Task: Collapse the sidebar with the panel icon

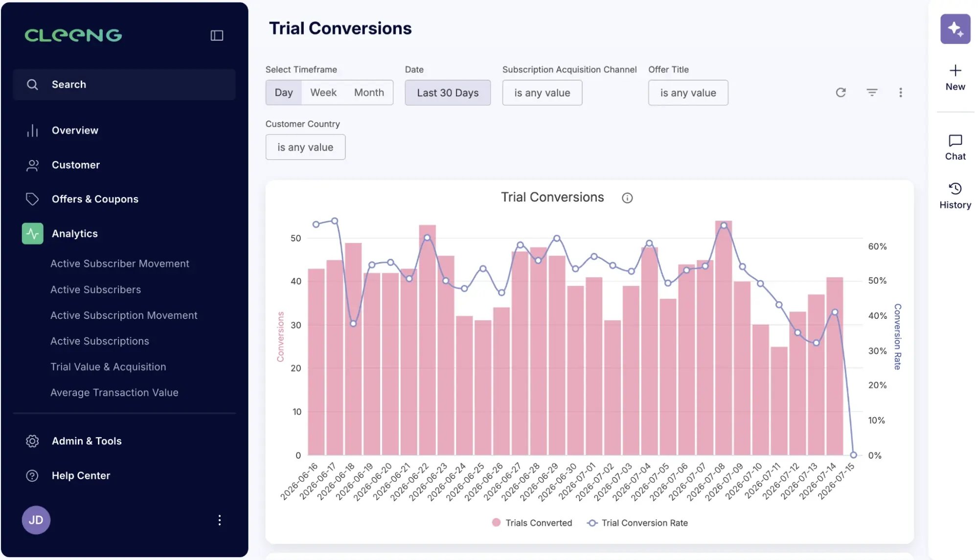Action: coord(217,35)
